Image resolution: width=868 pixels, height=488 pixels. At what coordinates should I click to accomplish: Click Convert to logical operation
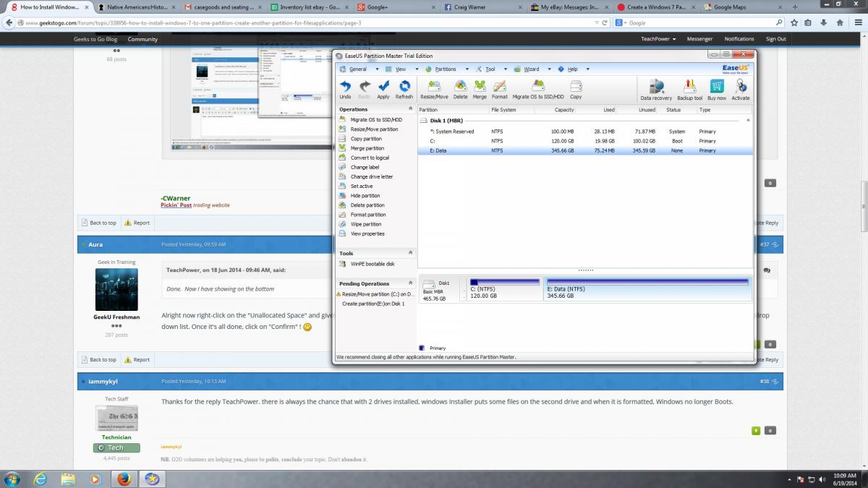[370, 158]
